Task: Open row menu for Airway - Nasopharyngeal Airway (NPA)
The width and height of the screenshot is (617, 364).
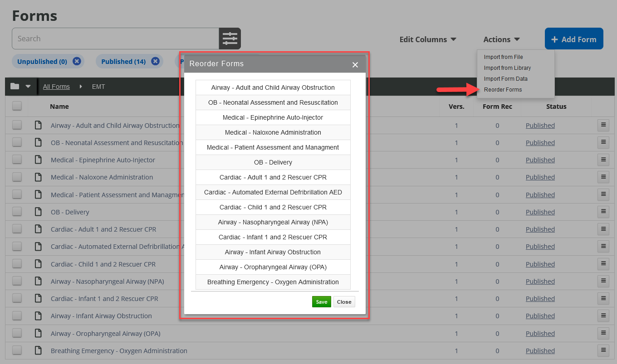Action: pyautogui.click(x=603, y=281)
